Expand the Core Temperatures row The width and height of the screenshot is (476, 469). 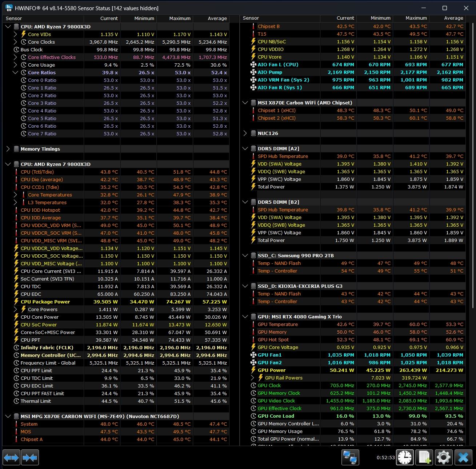tap(15, 195)
